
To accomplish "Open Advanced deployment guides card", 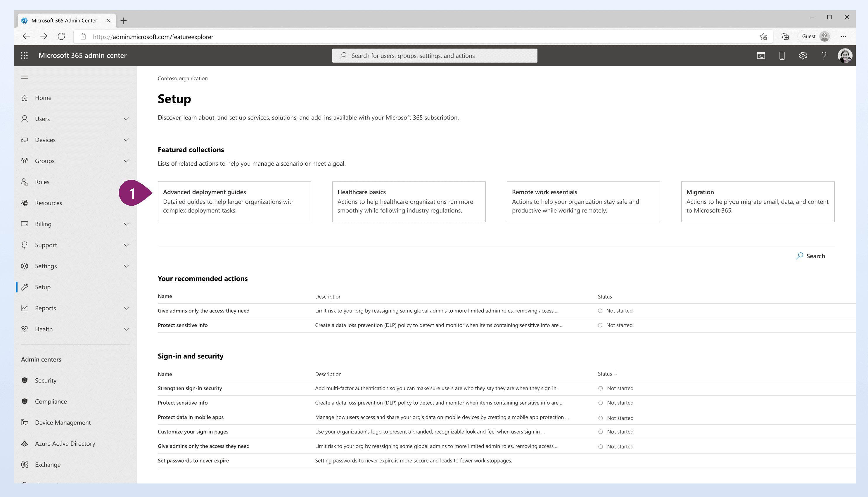I will [x=234, y=201].
